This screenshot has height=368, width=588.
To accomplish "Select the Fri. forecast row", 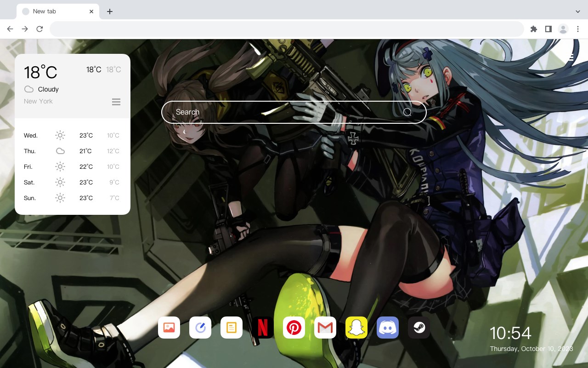I will coord(73,167).
